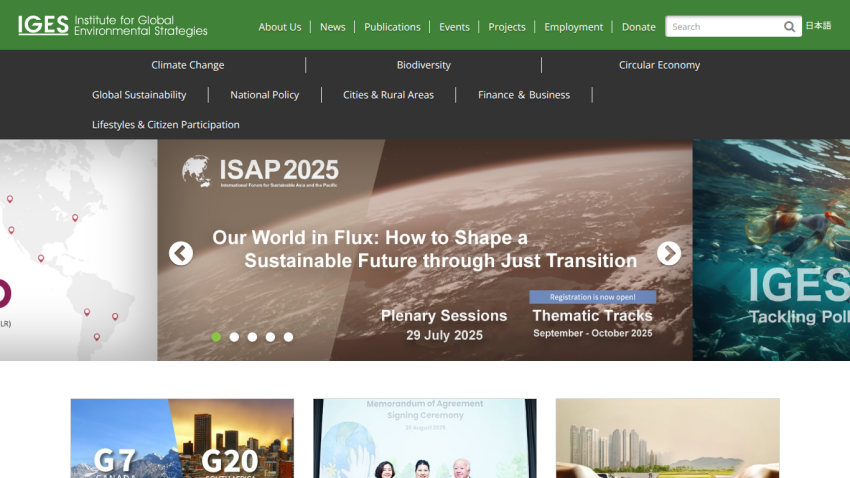This screenshot has width=850, height=478.
Task: Open Lifestyles & Citizen Participation topic
Action: tap(165, 125)
